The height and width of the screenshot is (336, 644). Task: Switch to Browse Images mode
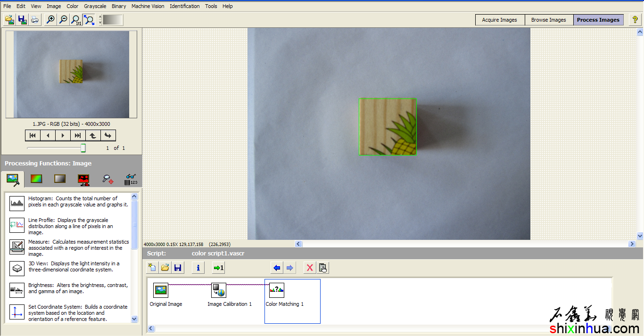tap(548, 20)
